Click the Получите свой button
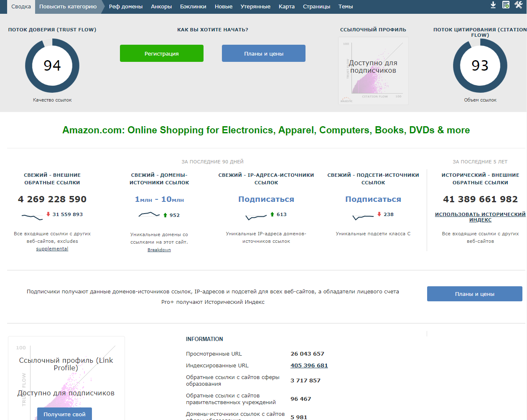The image size is (527, 420). click(x=64, y=414)
